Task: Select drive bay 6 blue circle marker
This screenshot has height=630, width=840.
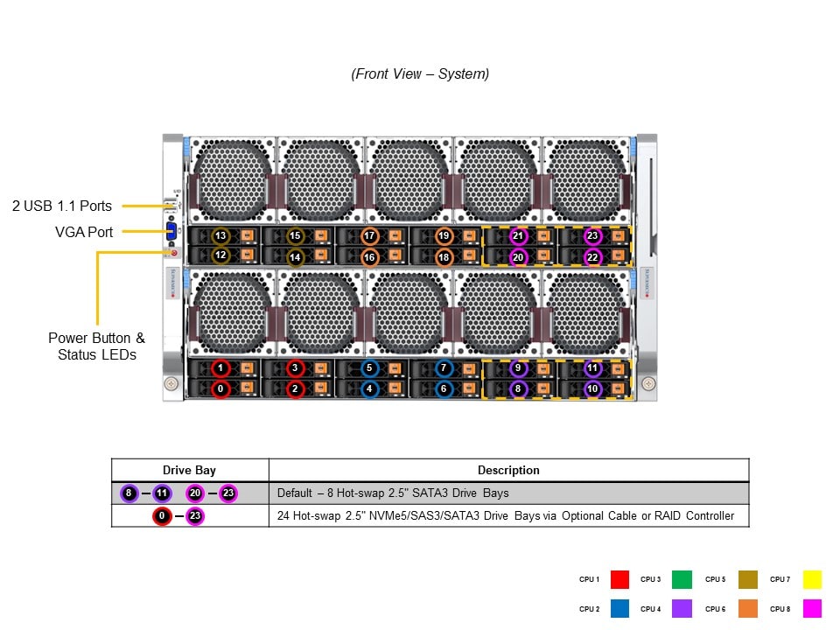Action: [444, 388]
